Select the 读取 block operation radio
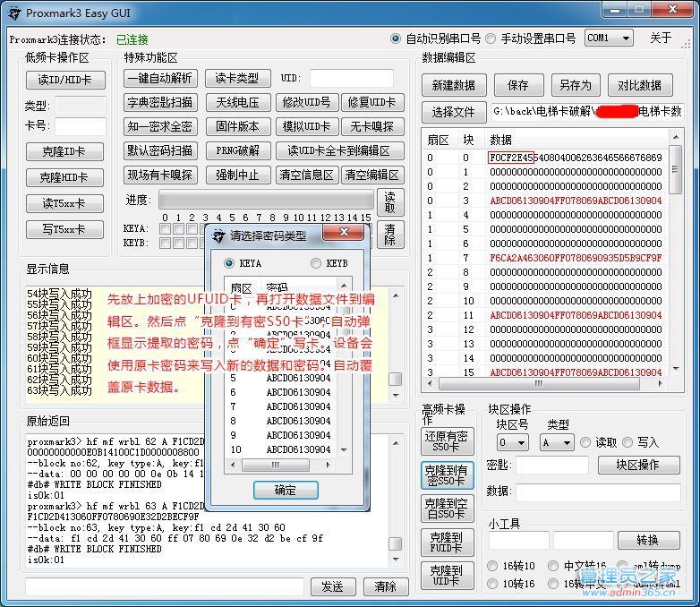The width and height of the screenshot is (700, 607). tap(585, 442)
